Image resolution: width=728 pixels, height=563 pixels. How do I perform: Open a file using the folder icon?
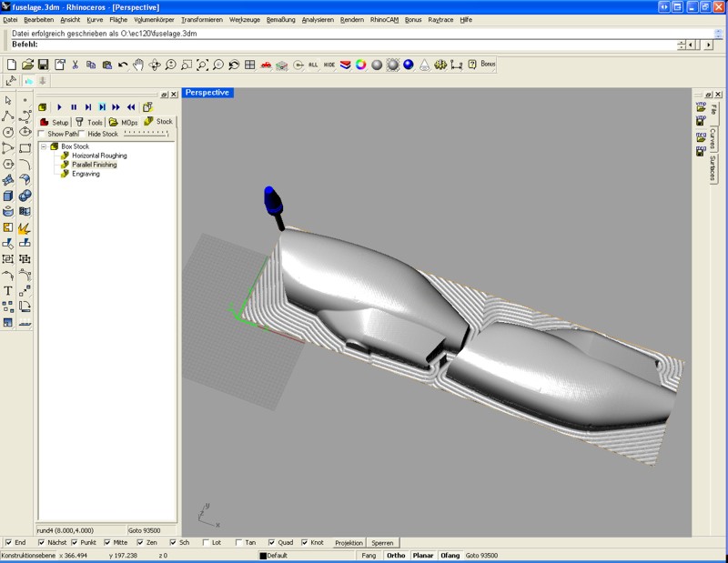(x=28, y=65)
